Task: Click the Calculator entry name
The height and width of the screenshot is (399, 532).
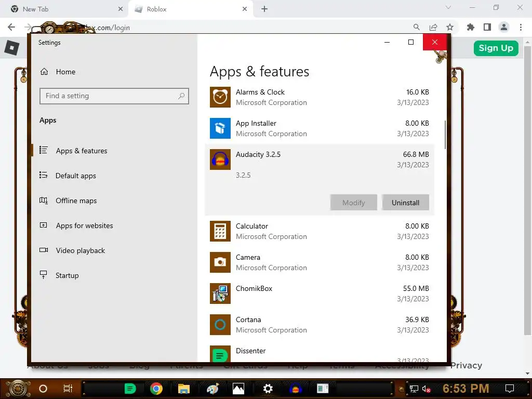Action: (x=252, y=226)
